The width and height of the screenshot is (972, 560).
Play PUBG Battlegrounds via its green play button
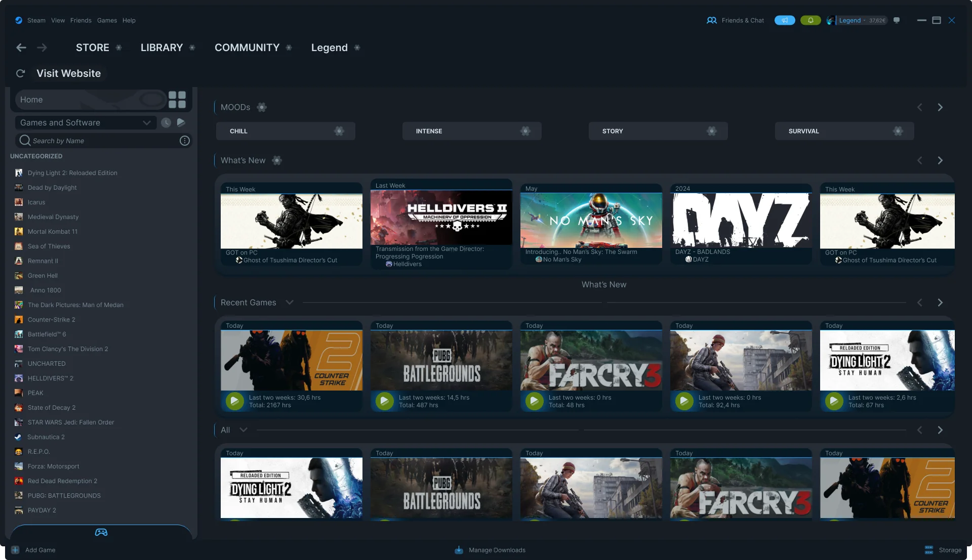pyautogui.click(x=384, y=401)
